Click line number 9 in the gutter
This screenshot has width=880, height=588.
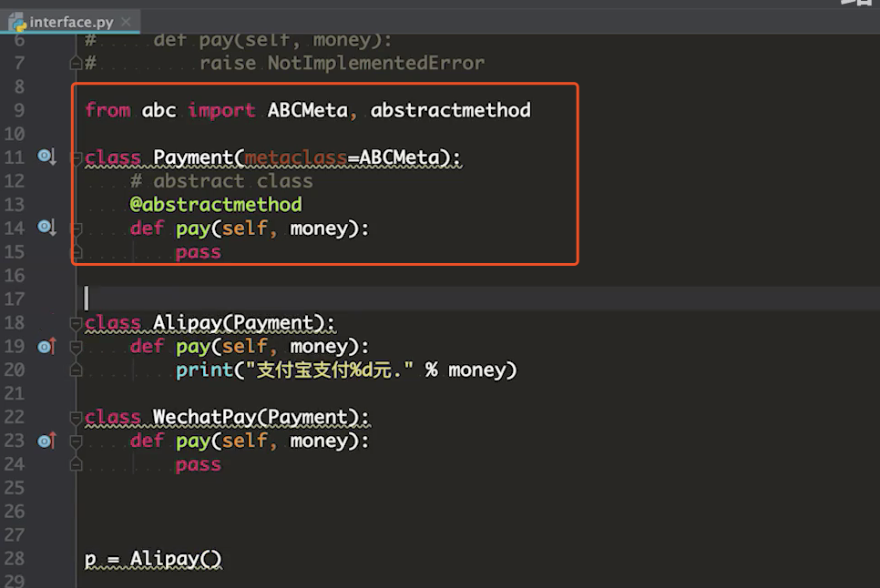[19, 110]
